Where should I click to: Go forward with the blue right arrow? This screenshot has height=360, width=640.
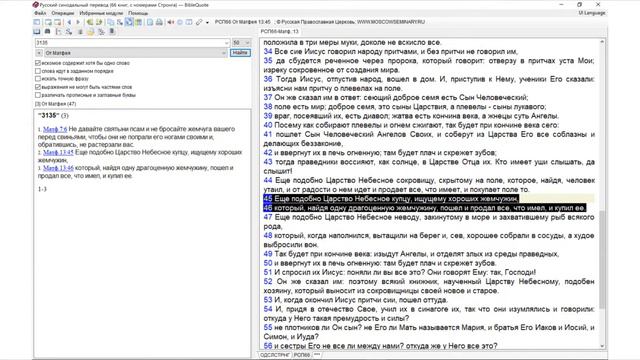tap(78, 22)
